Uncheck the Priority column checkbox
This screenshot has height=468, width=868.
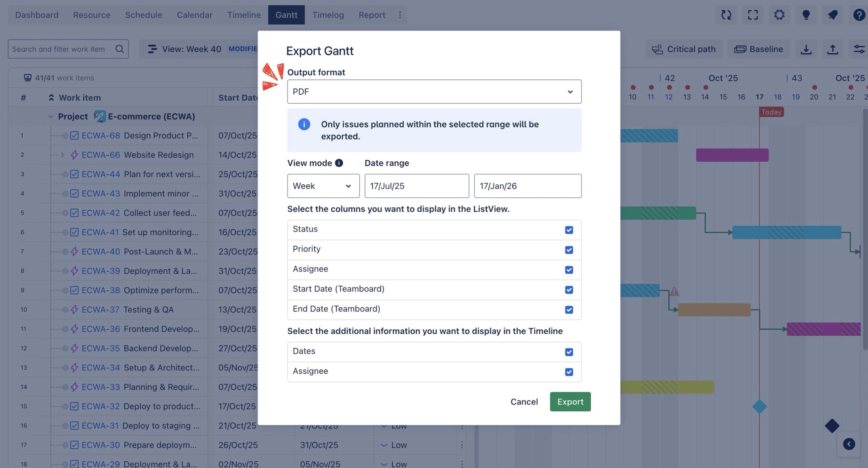coord(569,250)
